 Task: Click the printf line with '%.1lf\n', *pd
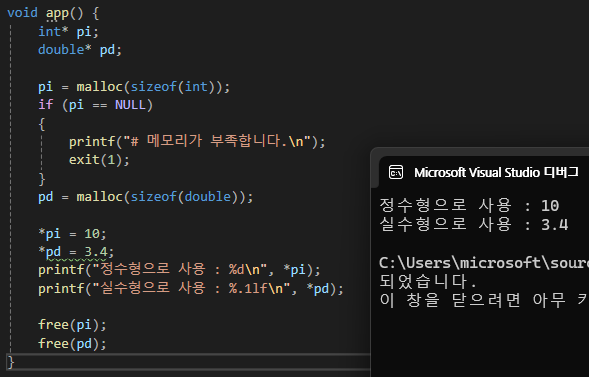click(191, 288)
